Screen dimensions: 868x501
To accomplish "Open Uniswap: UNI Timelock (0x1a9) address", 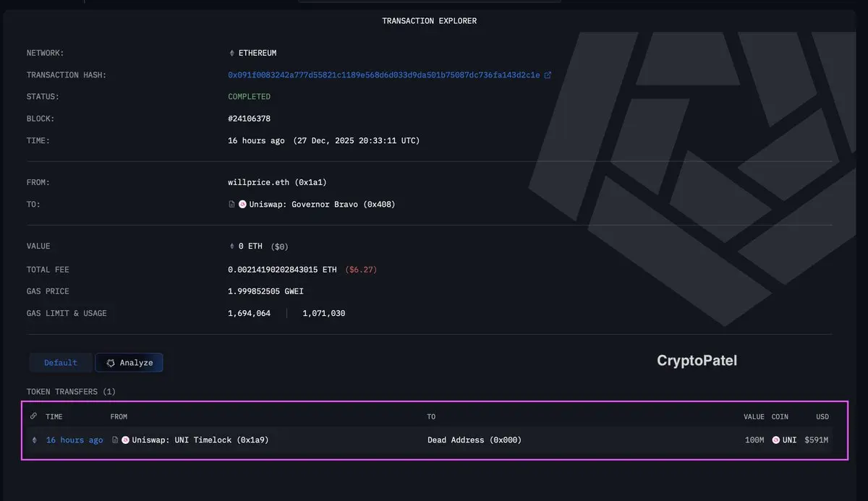I will [200, 440].
